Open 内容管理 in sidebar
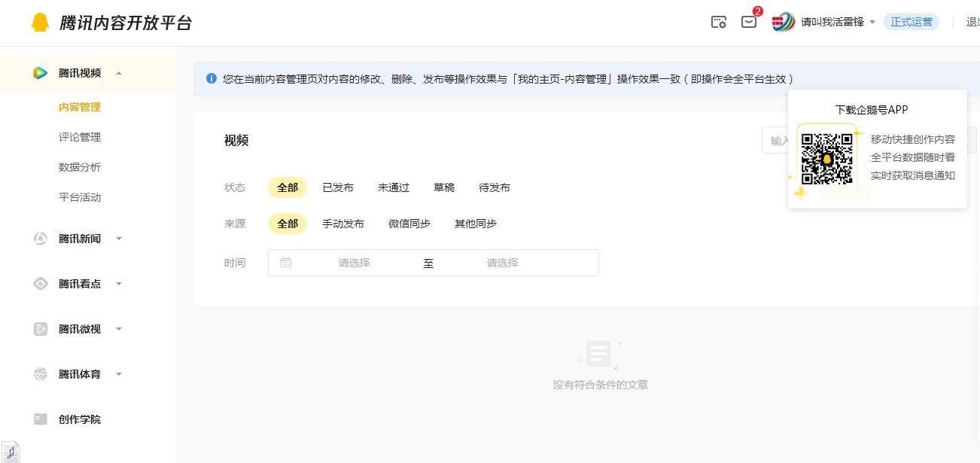 (80, 107)
